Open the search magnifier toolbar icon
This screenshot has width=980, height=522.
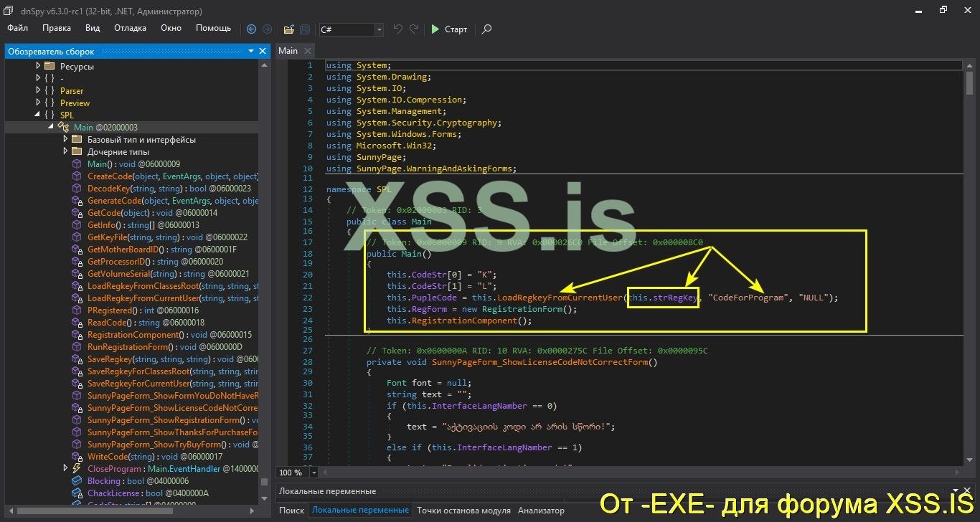486,29
